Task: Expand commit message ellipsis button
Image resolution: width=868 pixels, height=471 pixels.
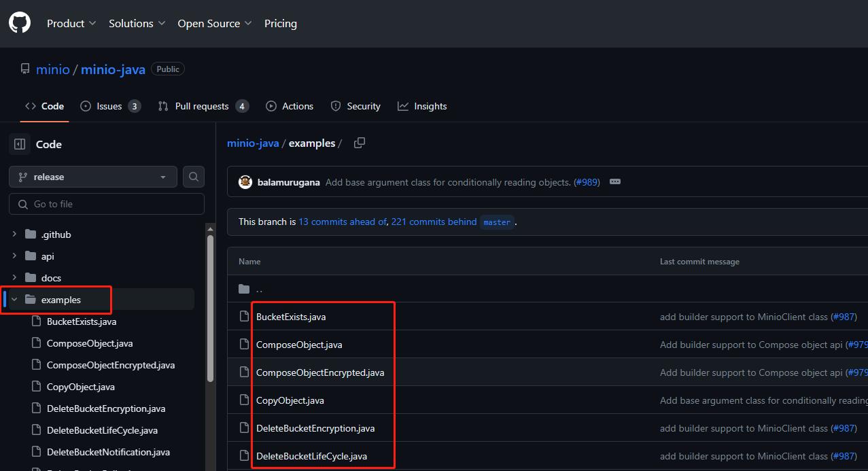Action: [615, 182]
